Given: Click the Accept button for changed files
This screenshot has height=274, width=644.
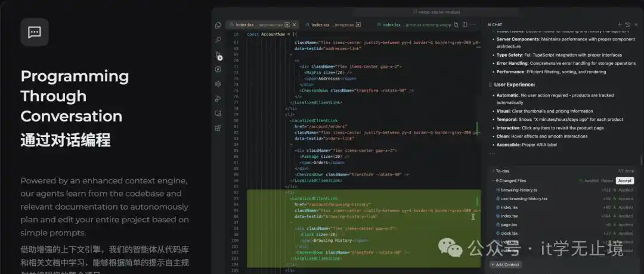Looking at the screenshot, I should tap(625, 180).
